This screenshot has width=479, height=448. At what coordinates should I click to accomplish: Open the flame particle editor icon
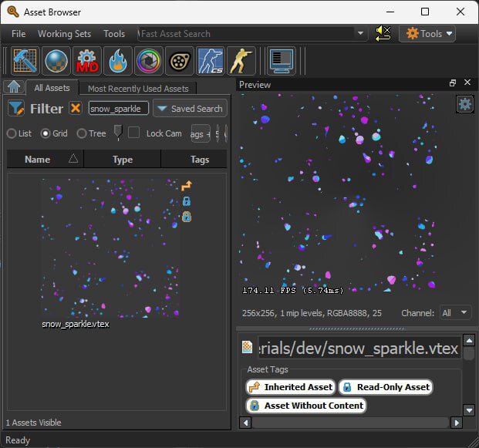pos(117,61)
